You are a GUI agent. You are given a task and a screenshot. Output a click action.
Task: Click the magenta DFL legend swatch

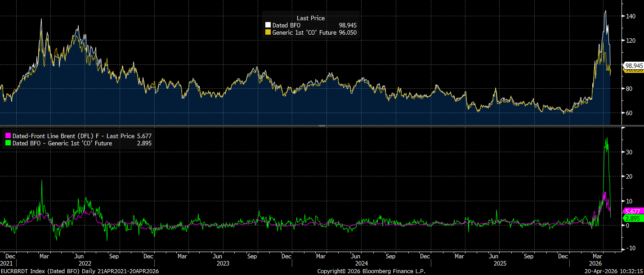[8, 136]
